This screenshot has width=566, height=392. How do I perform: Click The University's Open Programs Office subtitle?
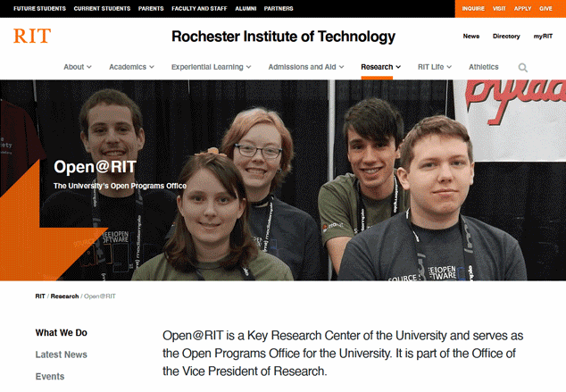120,186
